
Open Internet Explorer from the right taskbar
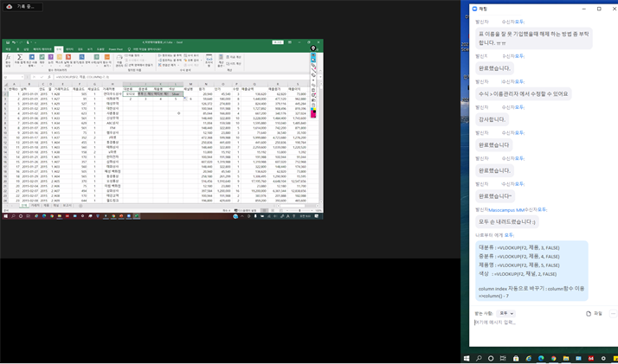529,358
